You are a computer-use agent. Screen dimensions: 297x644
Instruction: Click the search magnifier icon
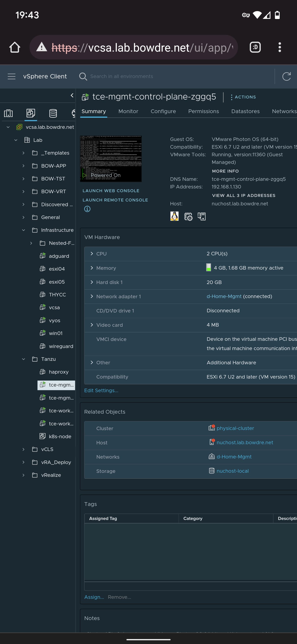point(83,77)
